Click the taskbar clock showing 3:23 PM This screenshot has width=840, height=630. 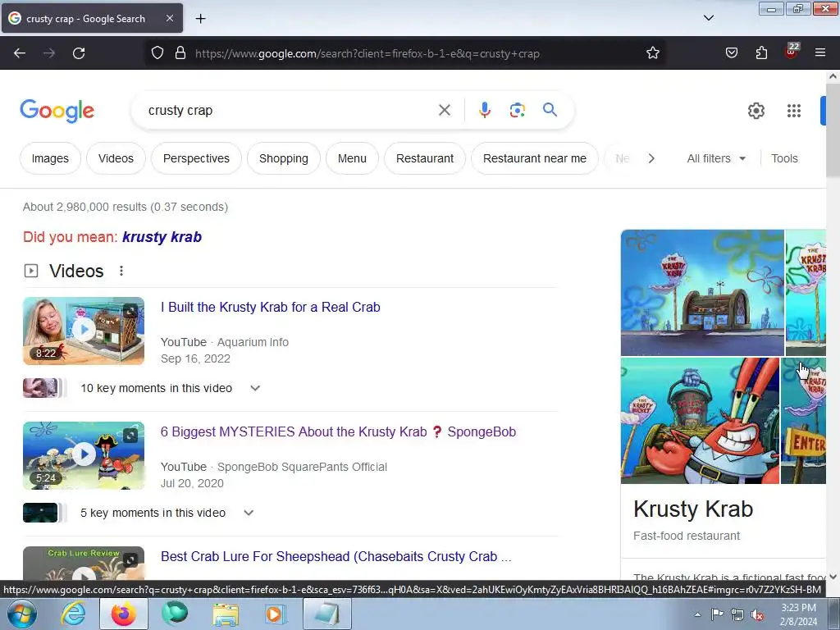click(x=798, y=614)
